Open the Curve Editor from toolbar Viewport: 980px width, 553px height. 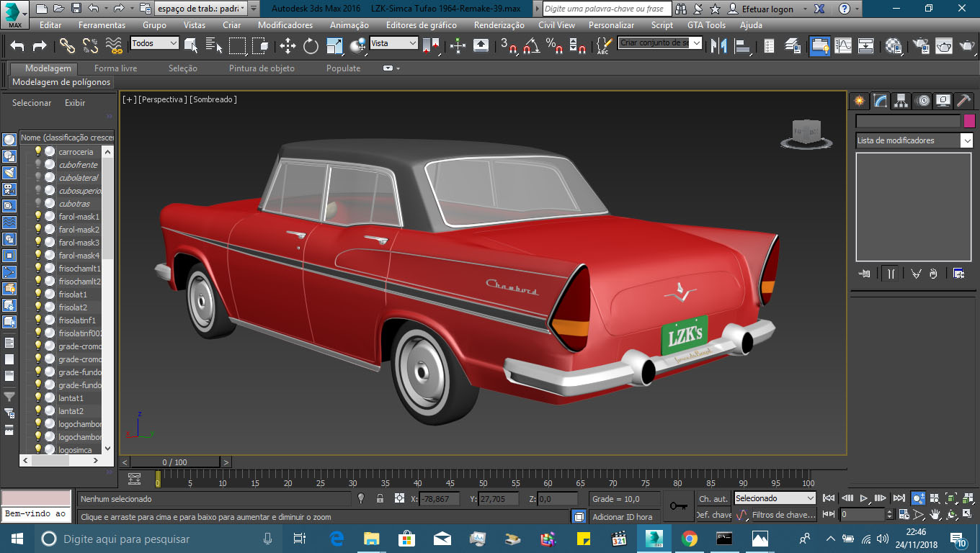pyautogui.click(x=843, y=46)
